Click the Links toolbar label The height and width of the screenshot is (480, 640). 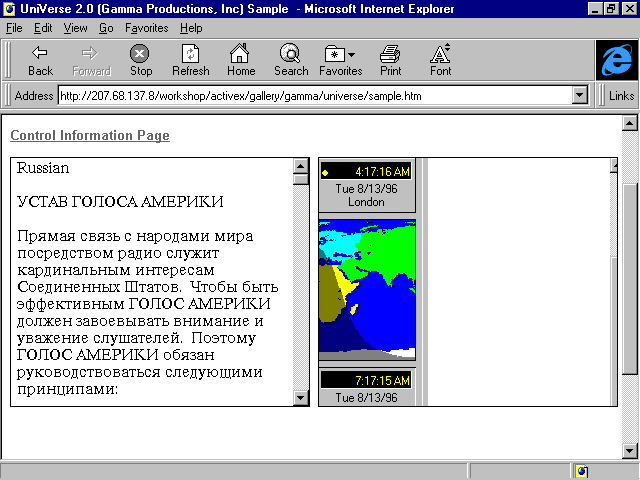tap(621, 96)
